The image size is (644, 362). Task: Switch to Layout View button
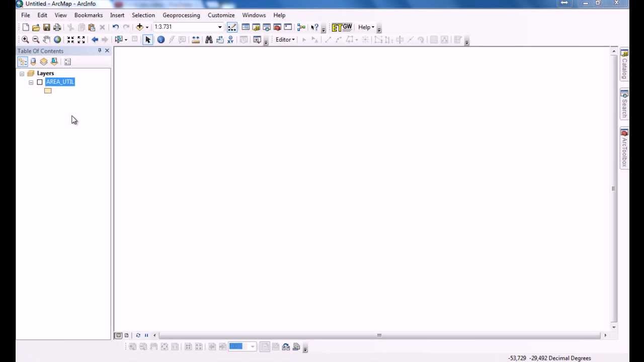pos(126,335)
